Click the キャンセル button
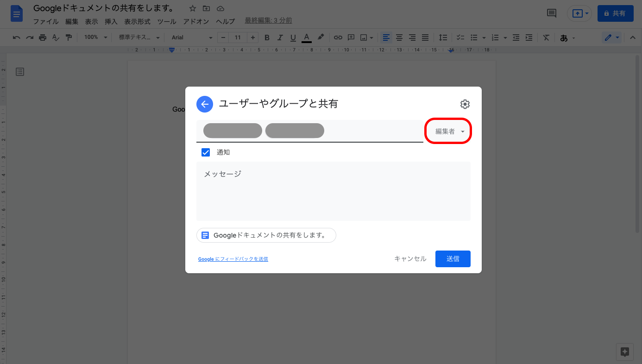 coord(410,259)
